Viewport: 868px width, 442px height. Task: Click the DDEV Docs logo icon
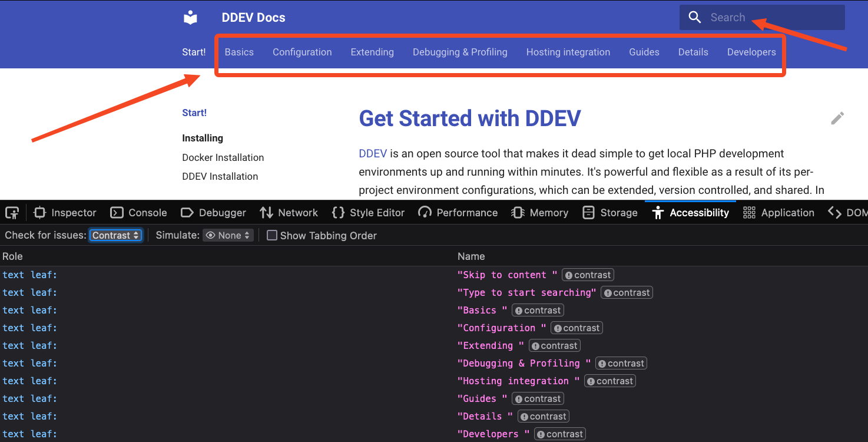190,18
